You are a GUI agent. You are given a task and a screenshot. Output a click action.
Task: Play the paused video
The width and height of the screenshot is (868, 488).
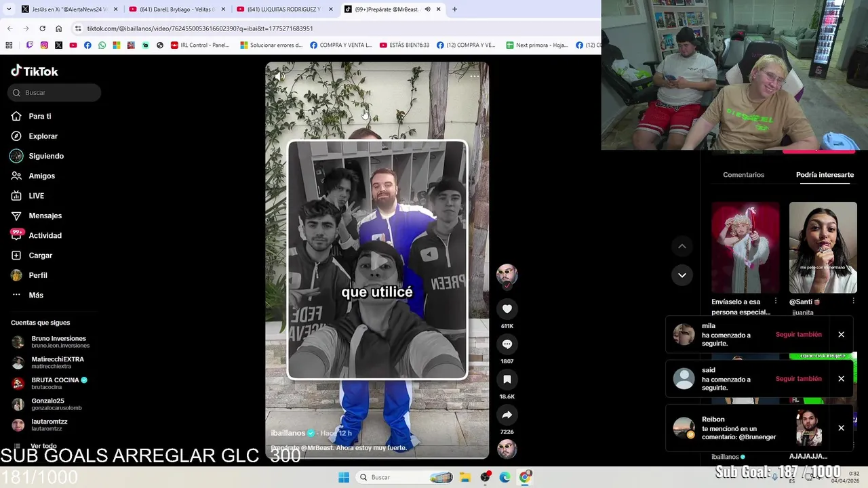point(377,260)
